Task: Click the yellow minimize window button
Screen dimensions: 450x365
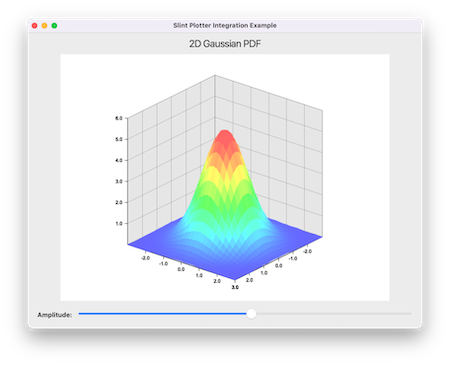Action: (x=44, y=26)
